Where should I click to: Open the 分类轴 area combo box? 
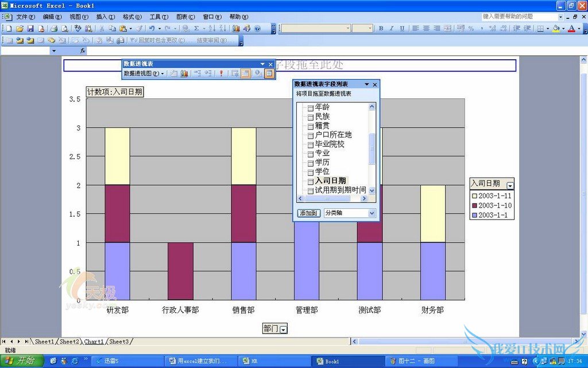tap(372, 213)
